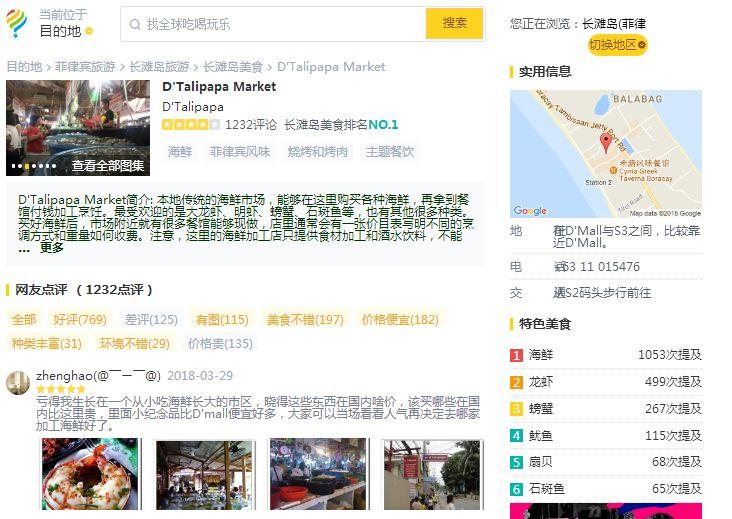Click the number 4 鱿鱼 ranking row

pos(606,435)
